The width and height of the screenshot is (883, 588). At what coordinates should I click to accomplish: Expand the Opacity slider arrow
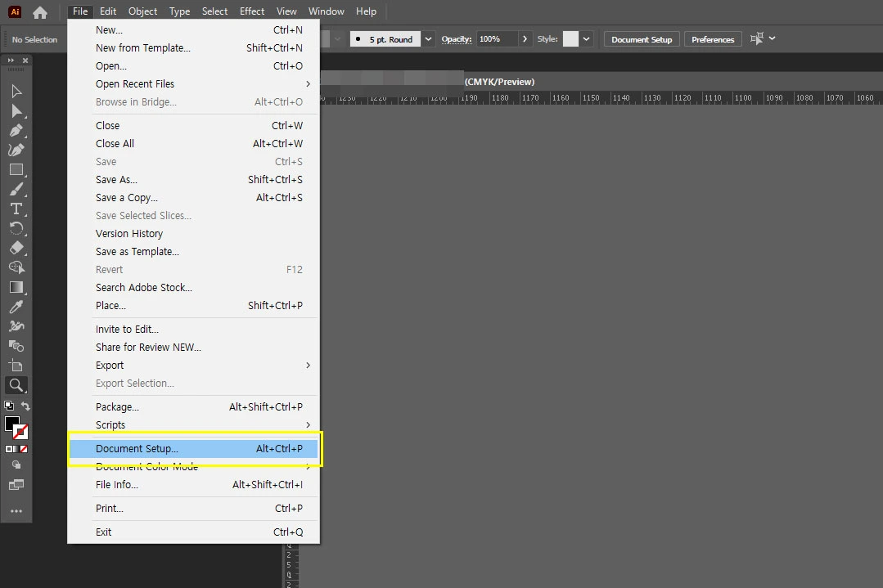click(525, 38)
